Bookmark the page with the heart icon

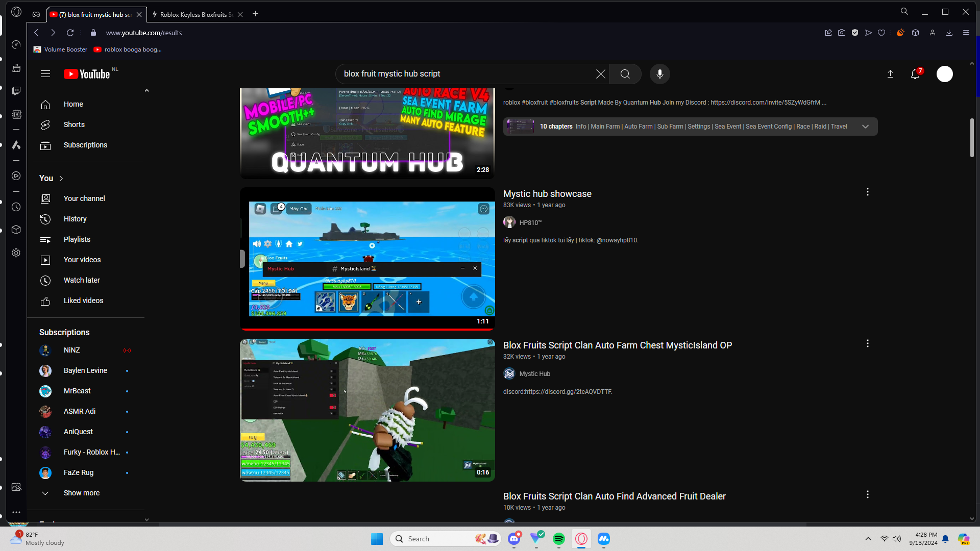click(x=881, y=33)
